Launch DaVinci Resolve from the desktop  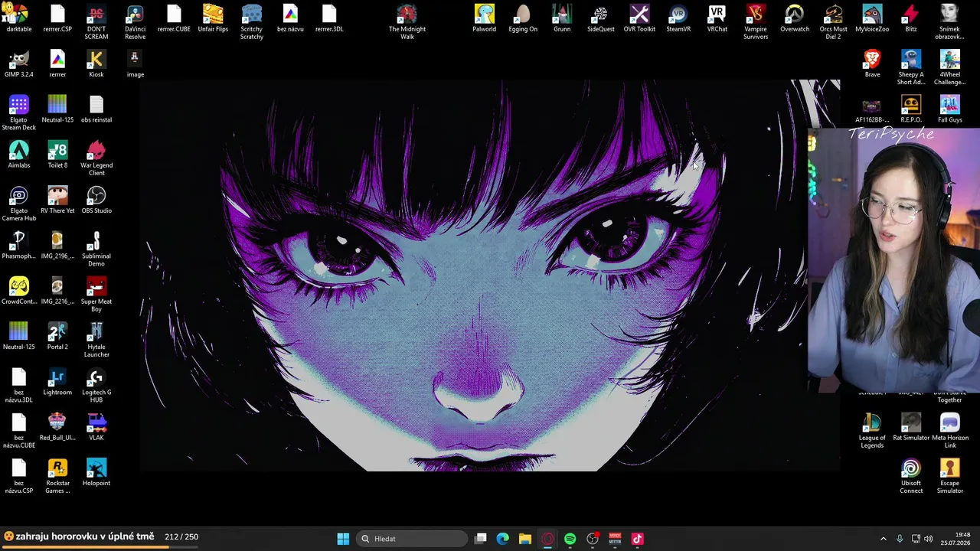(135, 22)
